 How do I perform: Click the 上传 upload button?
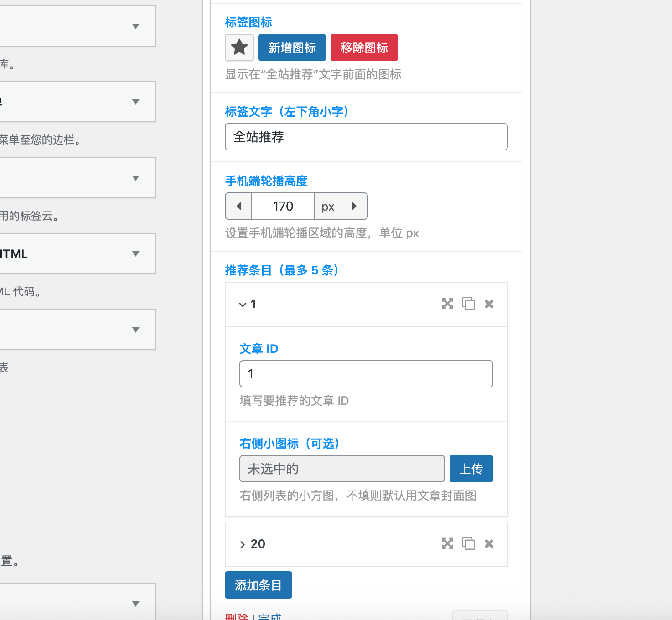471,468
